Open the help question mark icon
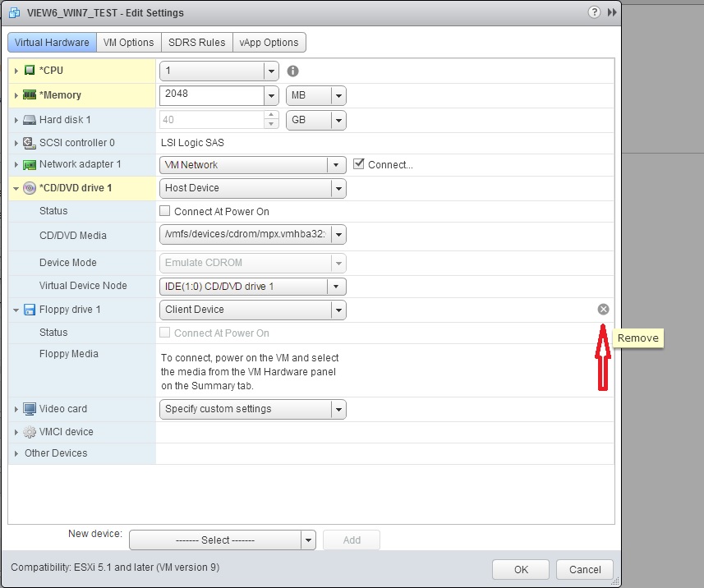The height and width of the screenshot is (588, 704). pyautogui.click(x=594, y=12)
